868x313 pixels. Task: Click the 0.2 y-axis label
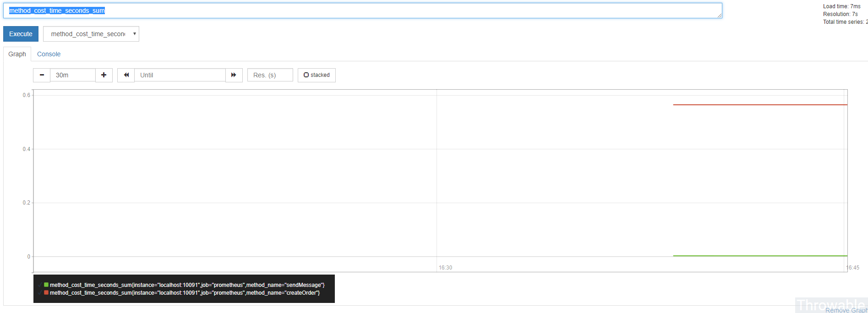[x=27, y=203]
